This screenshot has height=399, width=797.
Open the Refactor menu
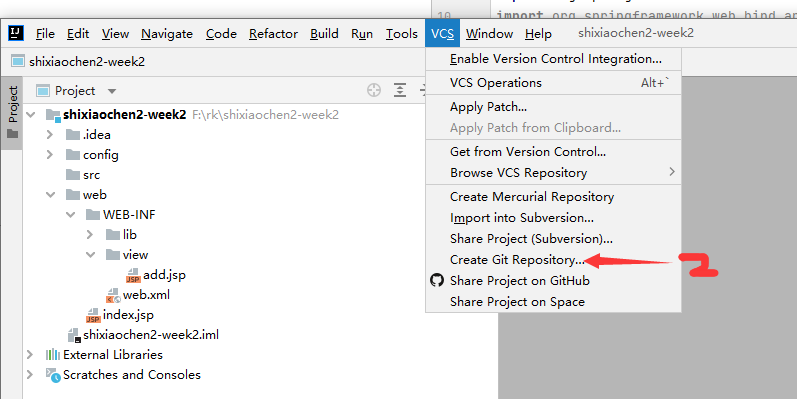point(273,34)
